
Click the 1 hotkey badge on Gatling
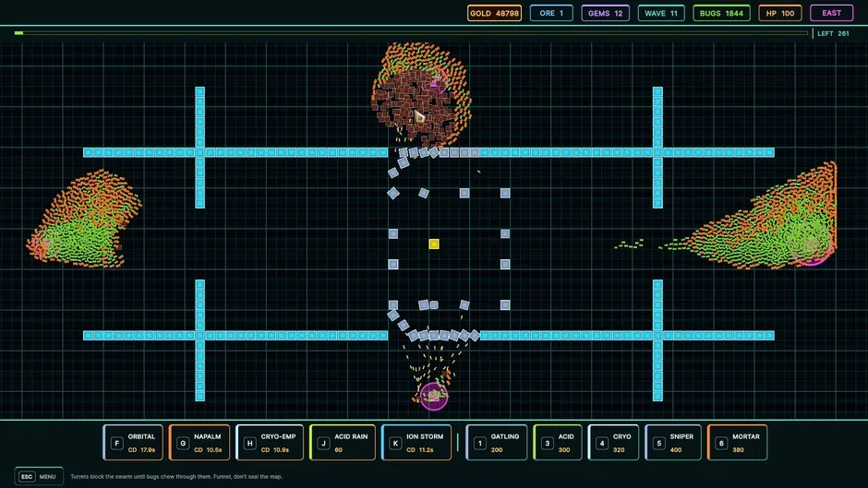tap(480, 443)
